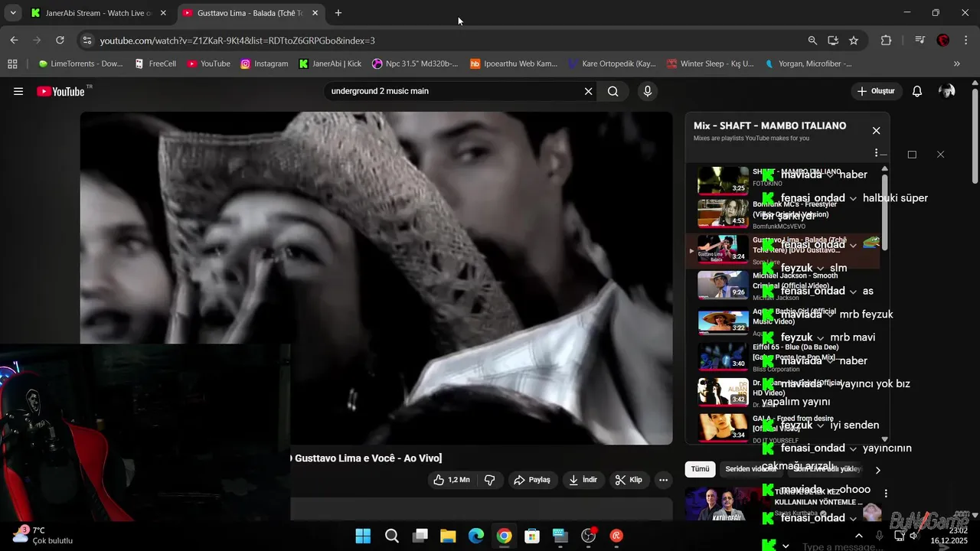The height and width of the screenshot is (551, 980).
Task: Open Chrome three-dot menu
Action: pos(965,41)
